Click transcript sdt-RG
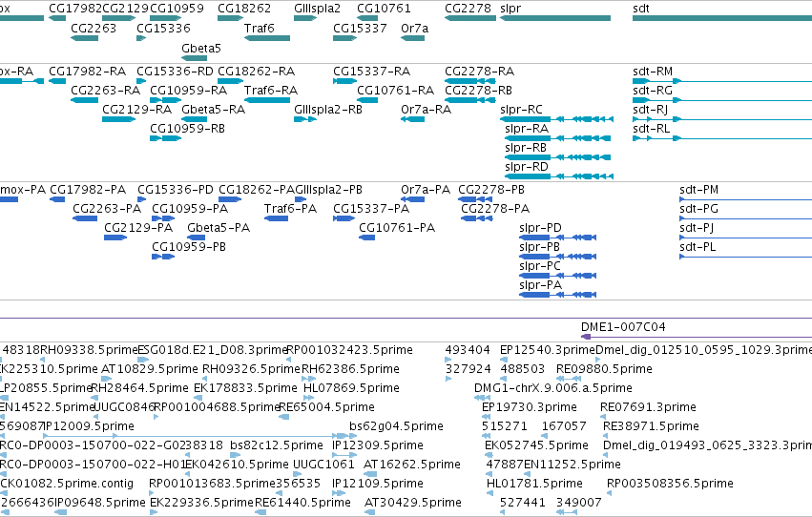 coord(653,90)
